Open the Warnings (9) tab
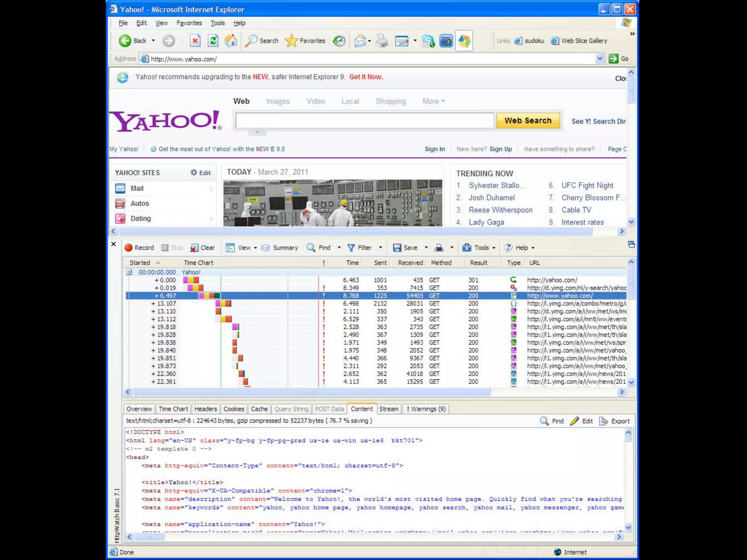 [426, 409]
